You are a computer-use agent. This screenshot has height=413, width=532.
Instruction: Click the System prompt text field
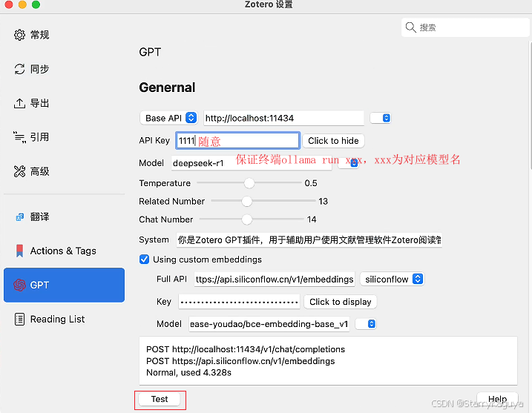pyautogui.click(x=309, y=240)
